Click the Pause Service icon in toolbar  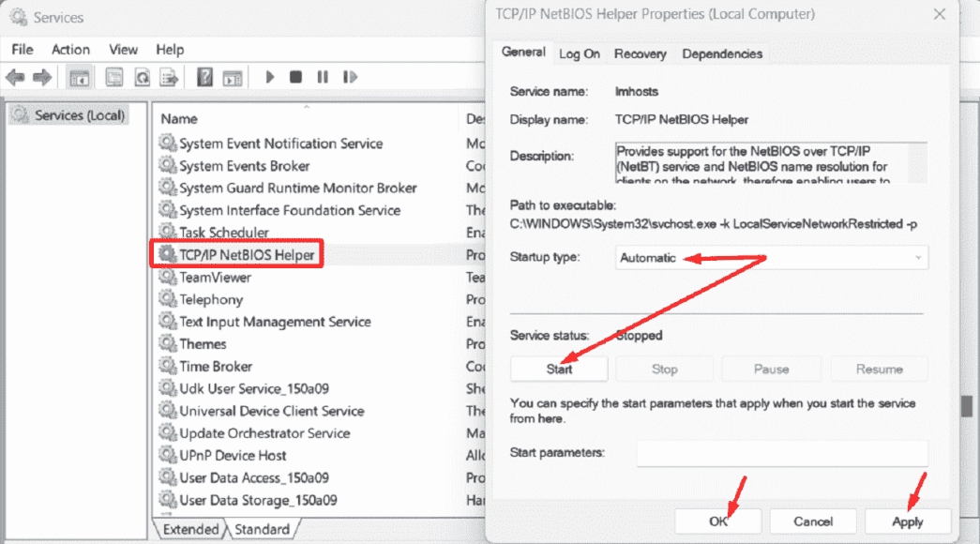[x=323, y=77]
